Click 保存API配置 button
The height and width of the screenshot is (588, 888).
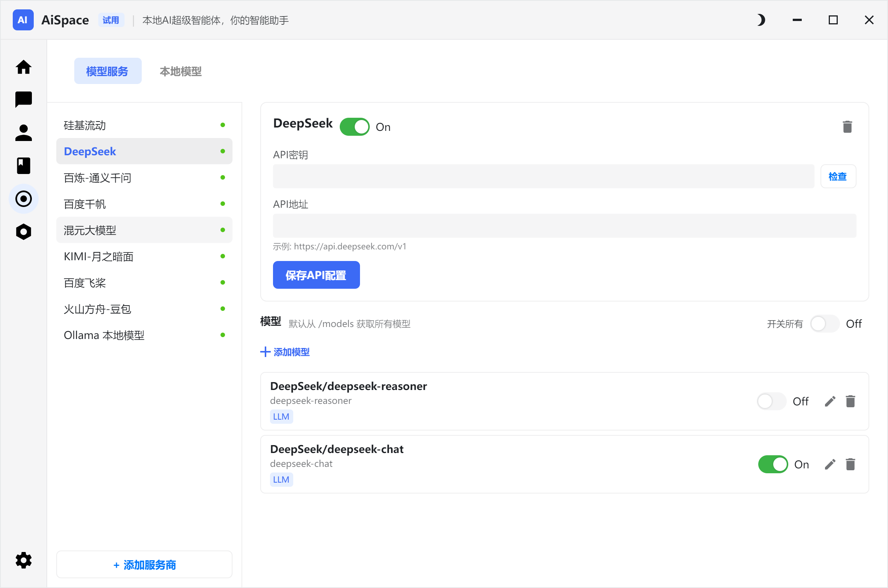tap(316, 275)
